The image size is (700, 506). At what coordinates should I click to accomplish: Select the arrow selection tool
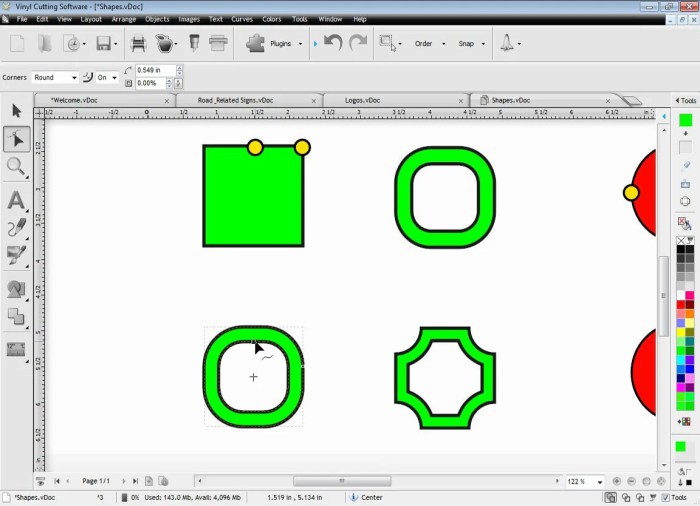(x=17, y=111)
